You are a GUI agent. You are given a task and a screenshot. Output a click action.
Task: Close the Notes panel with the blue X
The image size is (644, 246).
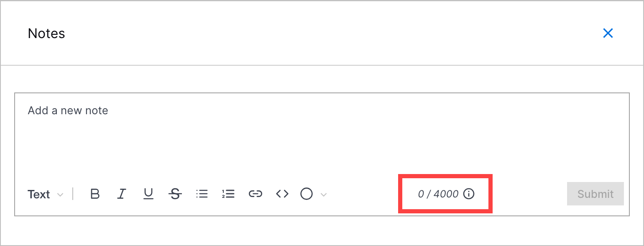tap(608, 33)
